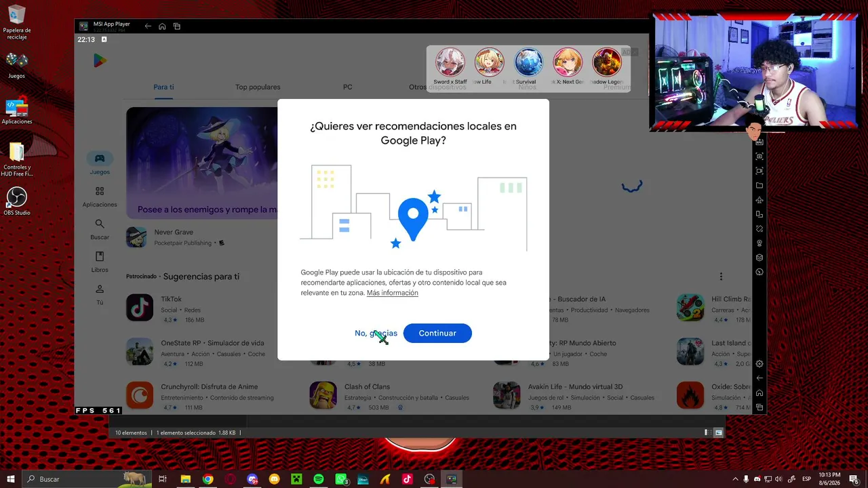Click the Google Play logo
The width and height of the screenshot is (868, 488).
tap(100, 61)
